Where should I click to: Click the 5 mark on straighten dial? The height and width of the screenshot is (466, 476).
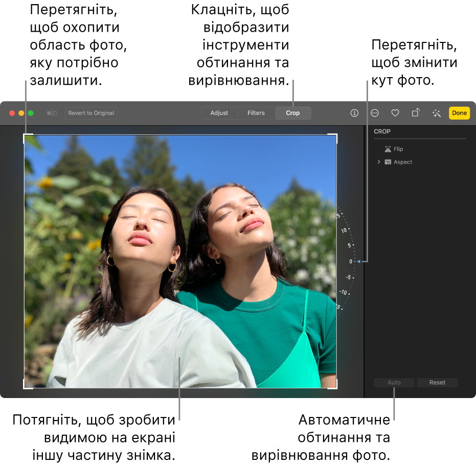tap(349, 245)
